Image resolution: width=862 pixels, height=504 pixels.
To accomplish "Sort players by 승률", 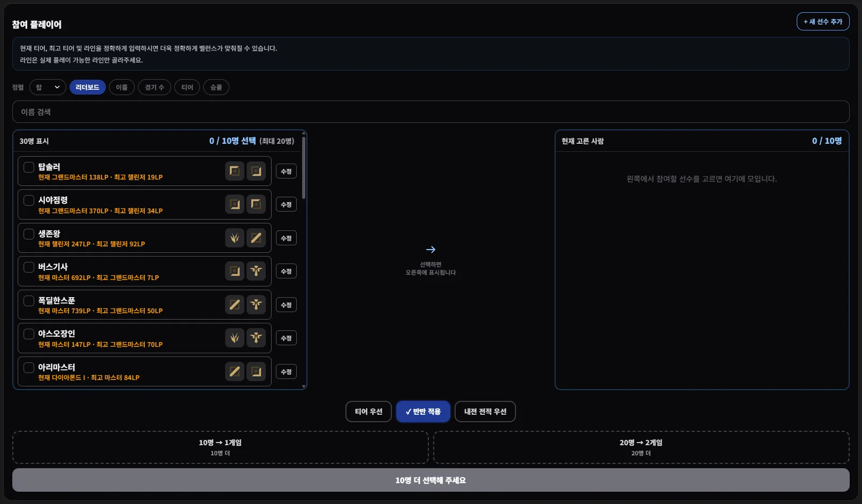I will 216,87.
